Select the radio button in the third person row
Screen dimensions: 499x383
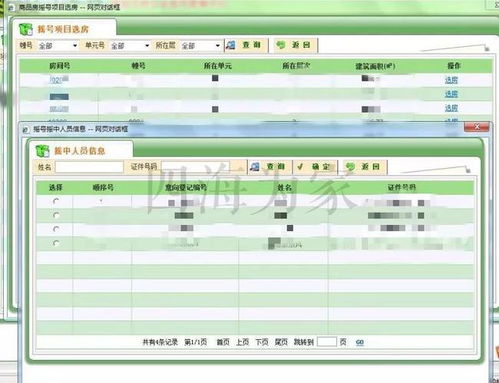point(56,229)
